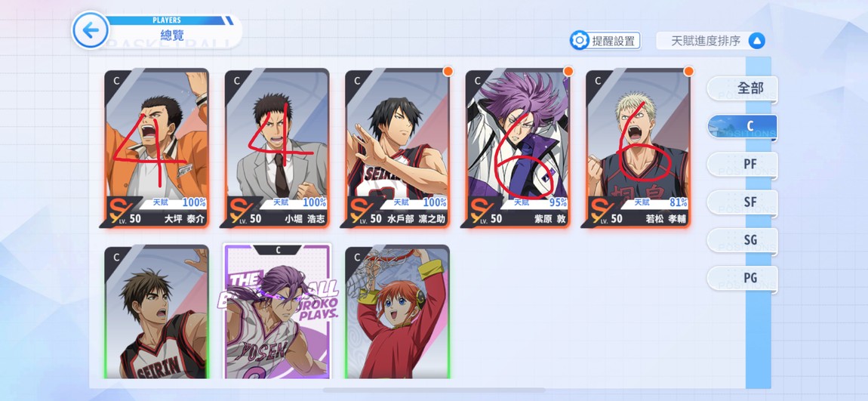Toggle sort order with the blue triangle icon
Viewport: 868px width, 401px height.
(x=757, y=41)
